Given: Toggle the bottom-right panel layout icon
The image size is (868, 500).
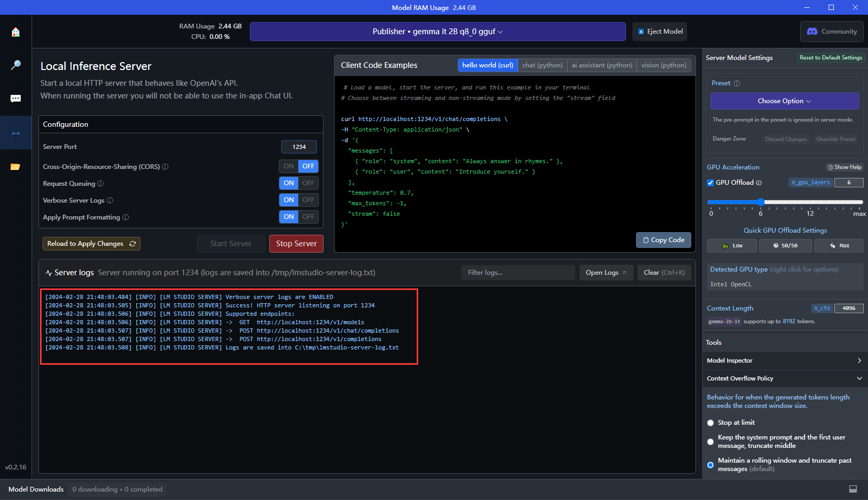Looking at the screenshot, I should pos(853,489).
